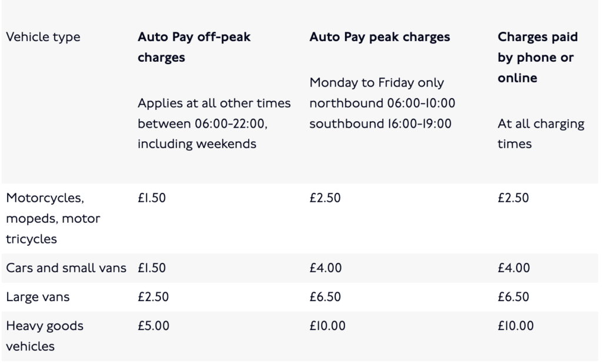This screenshot has height=364, width=602.
Task: Click cars Auto Pay peak charge £4.00
Action: pyautogui.click(x=325, y=268)
